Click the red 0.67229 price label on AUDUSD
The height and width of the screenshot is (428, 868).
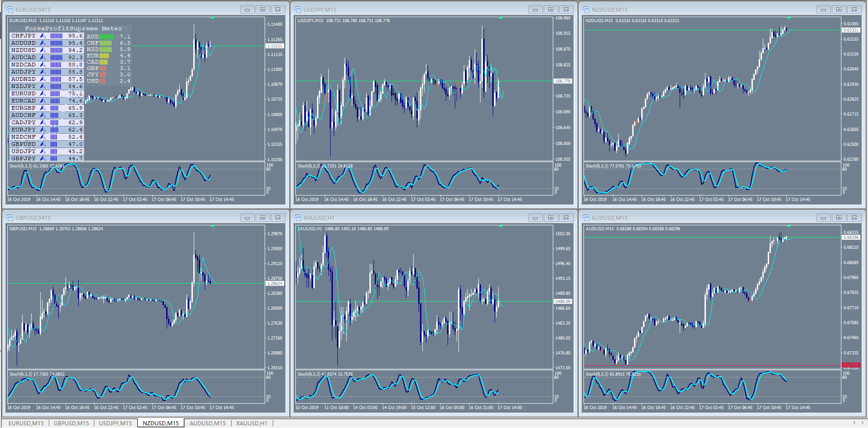[851, 365]
